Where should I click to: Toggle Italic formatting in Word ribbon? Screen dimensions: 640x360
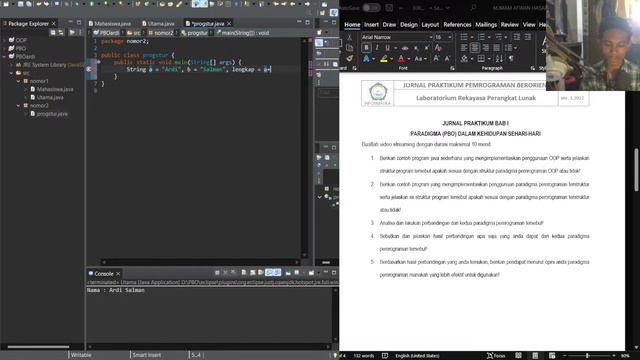click(x=377, y=48)
